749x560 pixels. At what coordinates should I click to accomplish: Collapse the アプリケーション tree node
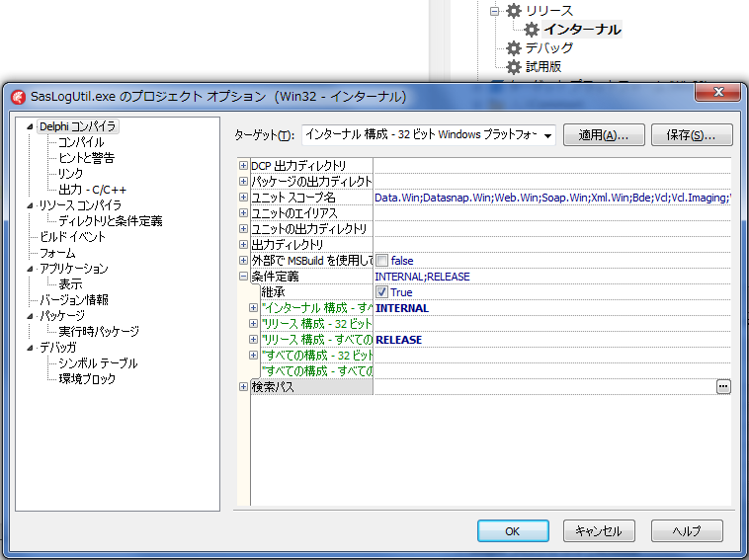pyautogui.click(x=30, y=269)
